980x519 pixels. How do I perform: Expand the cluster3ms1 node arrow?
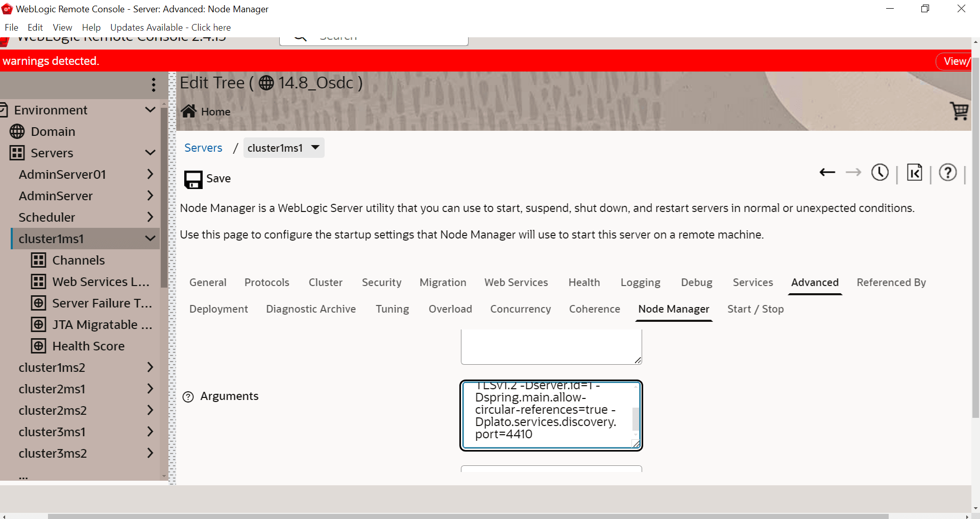coord(150,432)
